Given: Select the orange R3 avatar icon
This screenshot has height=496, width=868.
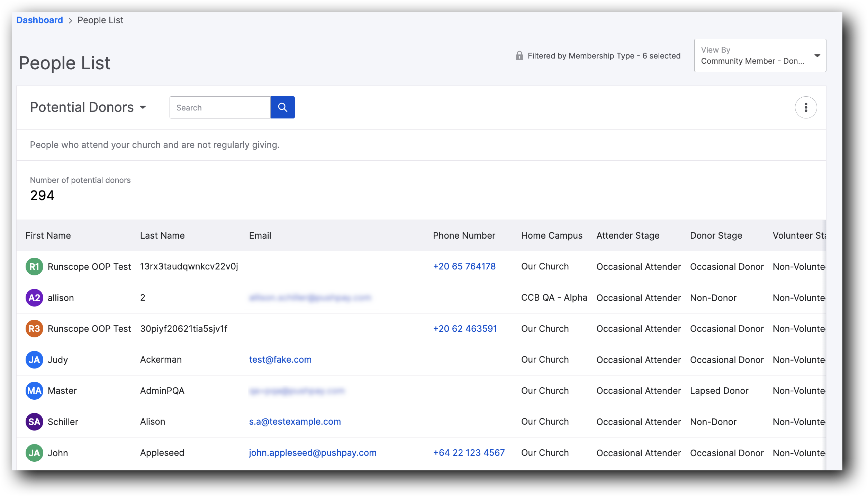Looking at the screenshot, I should coord(34,328).
